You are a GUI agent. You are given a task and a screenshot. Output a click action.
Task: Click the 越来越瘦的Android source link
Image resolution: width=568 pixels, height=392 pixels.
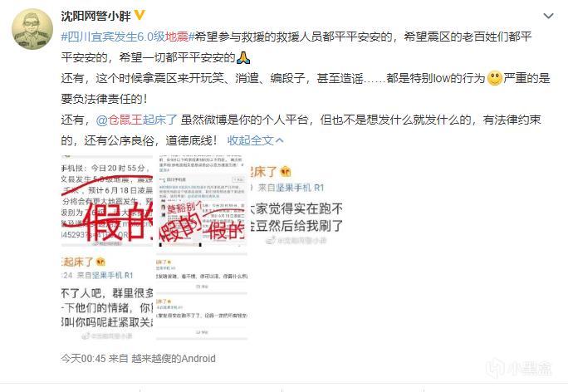(174, 359)
